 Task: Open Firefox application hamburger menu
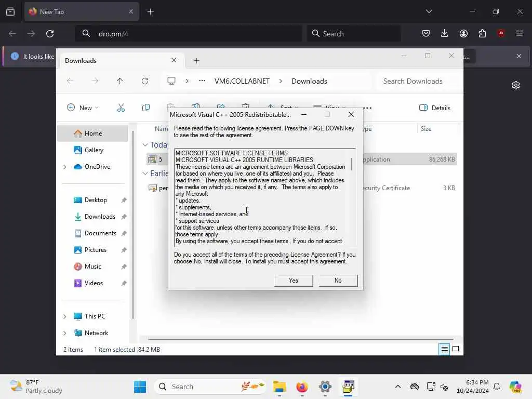point(520,33)
